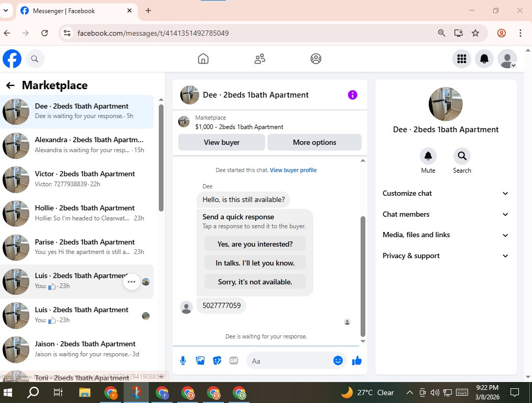Viewport: 532px width, 403px height.
Task: Open the notifications bell in top bar
Action: coord(484,59)
